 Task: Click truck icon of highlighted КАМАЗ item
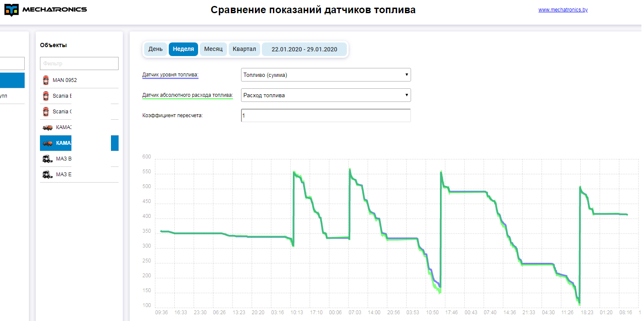[x=48, y=143]
